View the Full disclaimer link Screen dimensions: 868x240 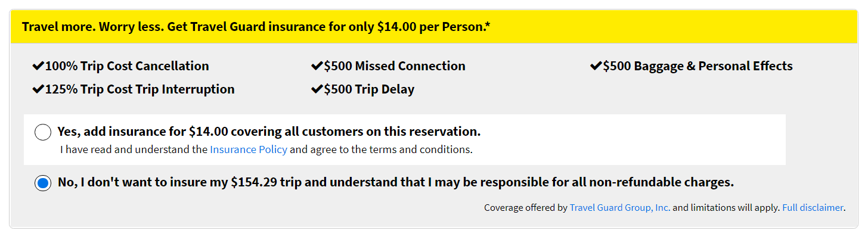tap(813, 208)
